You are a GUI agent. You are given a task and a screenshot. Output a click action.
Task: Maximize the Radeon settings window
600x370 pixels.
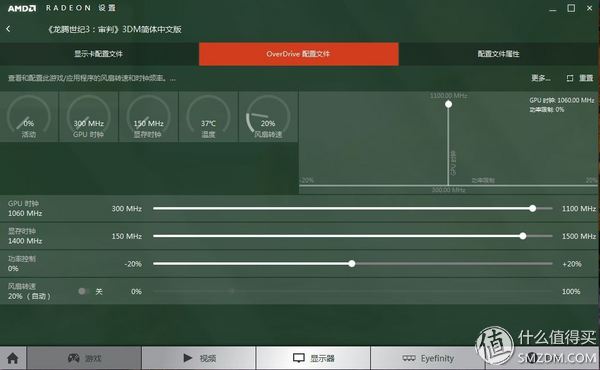(571, 8)
